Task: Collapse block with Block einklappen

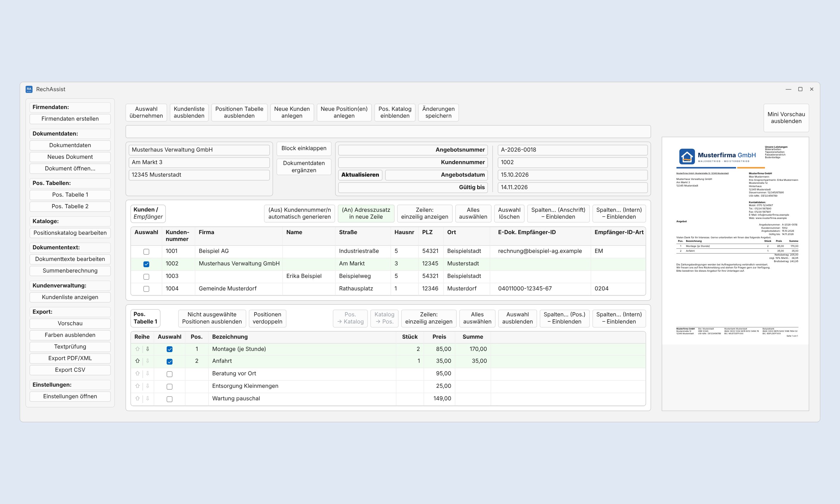Action: (304, 148)
